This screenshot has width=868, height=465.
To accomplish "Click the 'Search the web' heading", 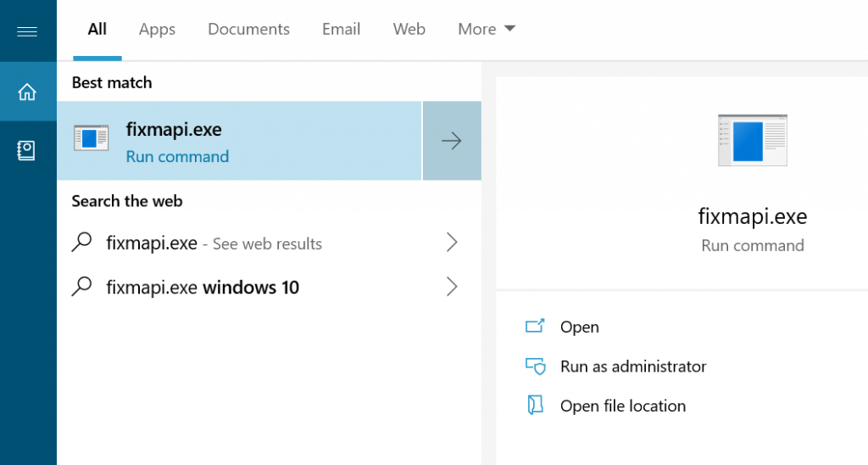I will coord(127,201).
